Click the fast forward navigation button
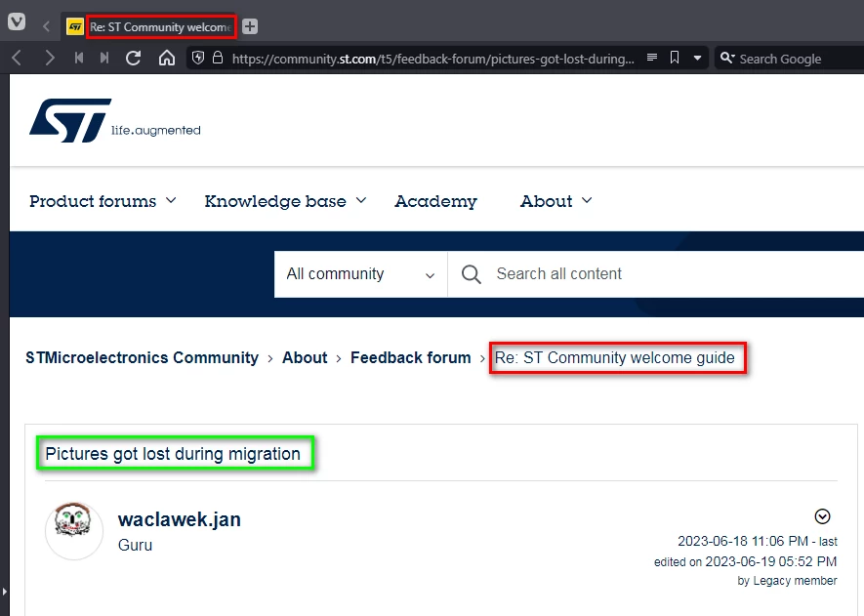The image size is (864, 616). [x=104, y=58]
